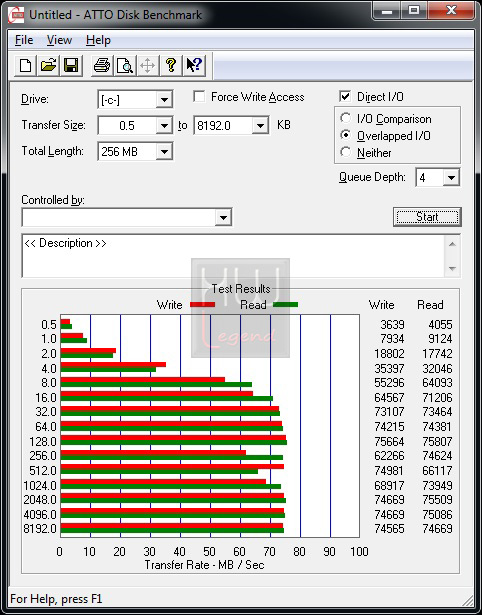Screen dimensions: 482x615
Task: Click the Read value 75807 for 128.0 row
Action: pos(437,441)
